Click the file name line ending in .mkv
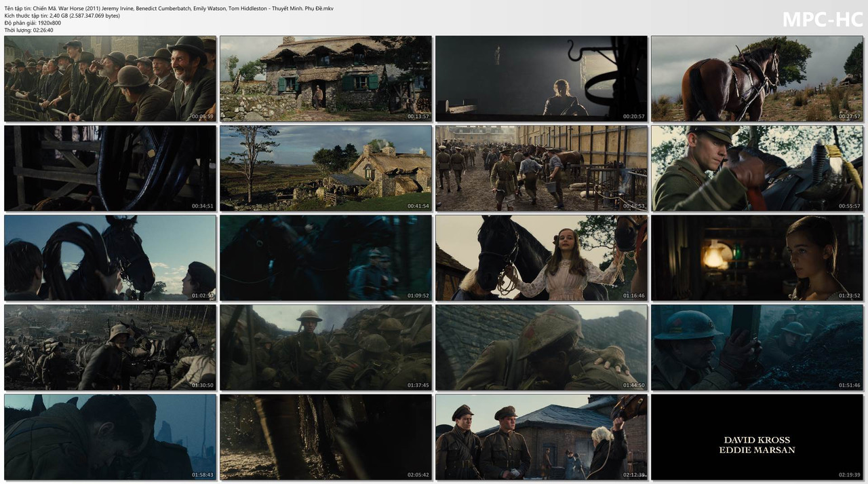 coord(169,8)
